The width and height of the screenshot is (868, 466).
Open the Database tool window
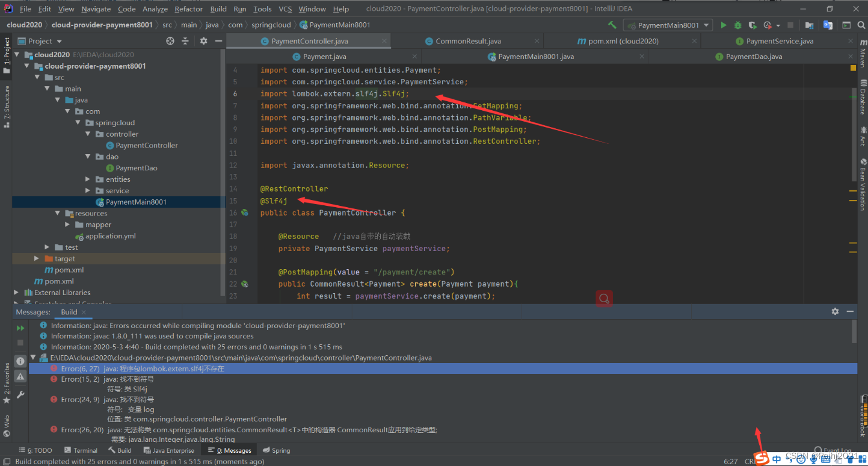862,97
